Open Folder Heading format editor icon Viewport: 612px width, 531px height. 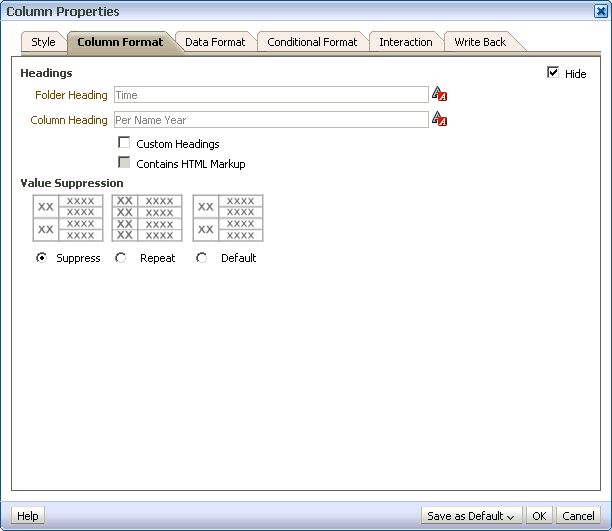439,94
